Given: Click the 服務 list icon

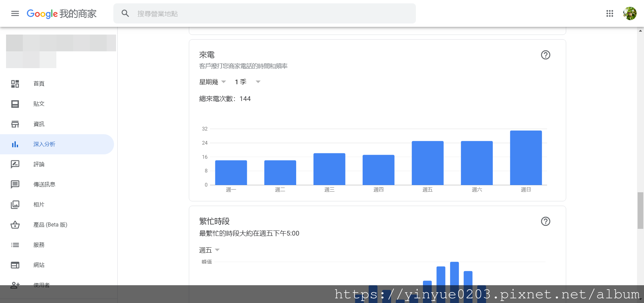Looking at the screenshot, I should (x=15, y=245).
